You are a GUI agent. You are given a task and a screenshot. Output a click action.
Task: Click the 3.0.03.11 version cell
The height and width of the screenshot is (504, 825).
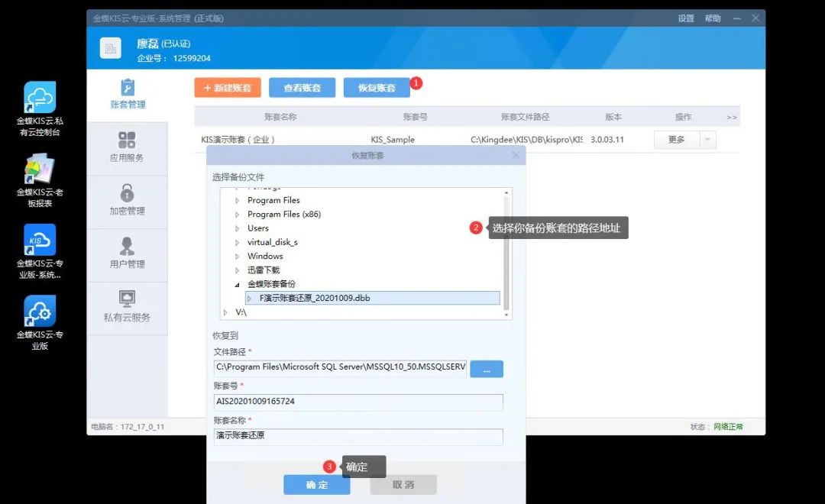tap(607, 140)
